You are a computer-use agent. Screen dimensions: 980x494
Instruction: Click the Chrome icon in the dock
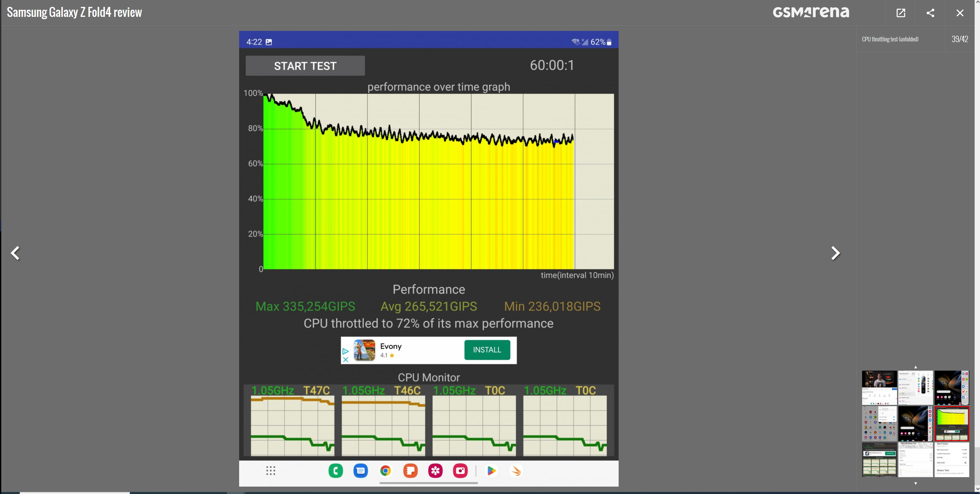pyautogui.click(x=385, y=471)
